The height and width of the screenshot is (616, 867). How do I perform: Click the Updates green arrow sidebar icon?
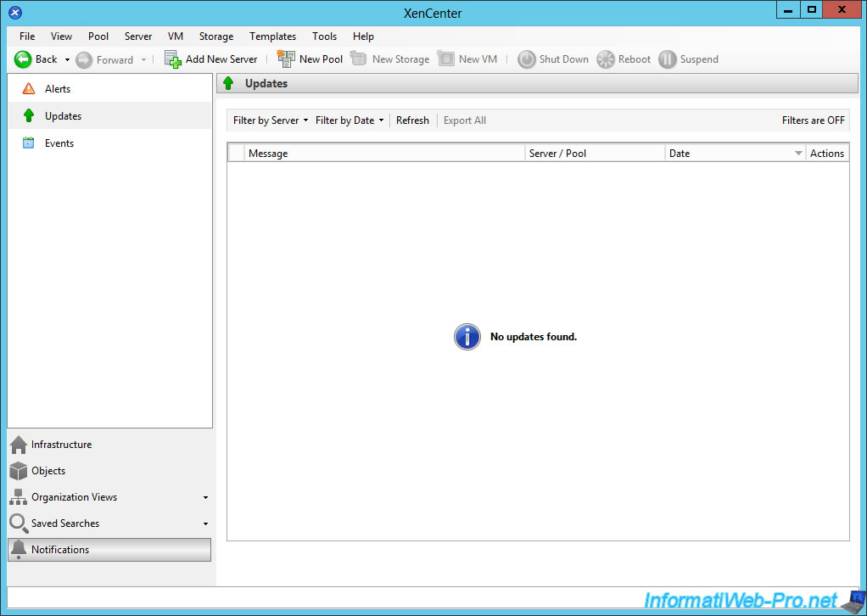tap(29, 115)
